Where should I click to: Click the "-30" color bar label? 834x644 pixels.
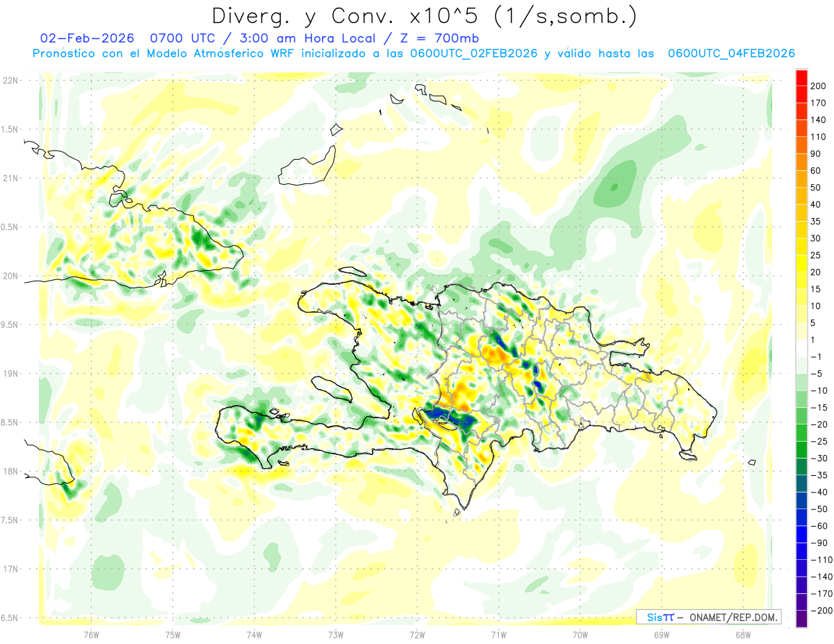pos(820,458)
